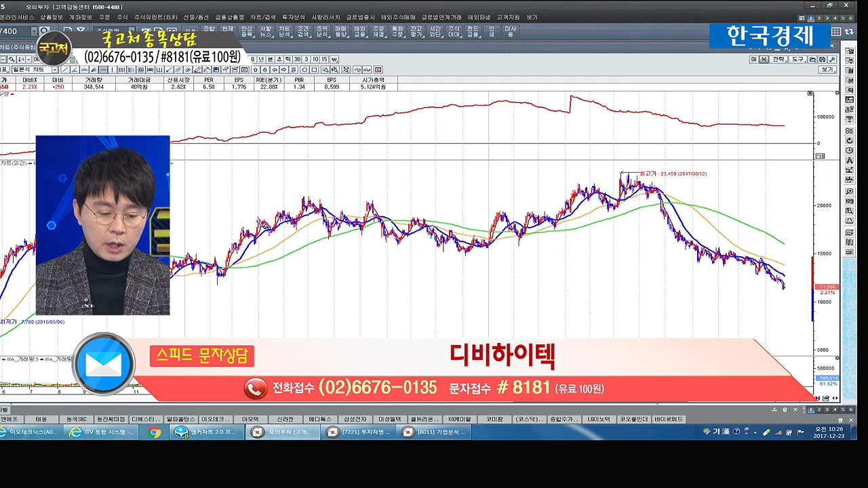
Task: Toggle the 복 button next to 매
Action: (x=764, y=59)
